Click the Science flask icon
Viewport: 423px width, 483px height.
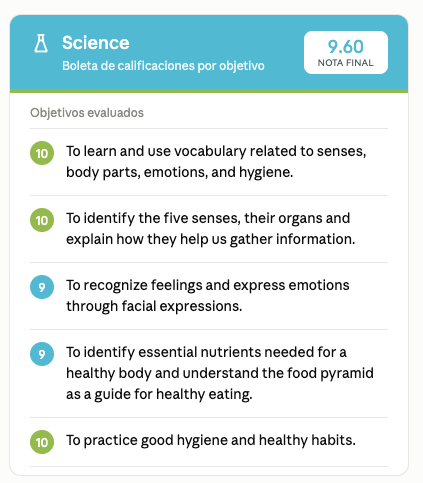[x=41, y=43]
